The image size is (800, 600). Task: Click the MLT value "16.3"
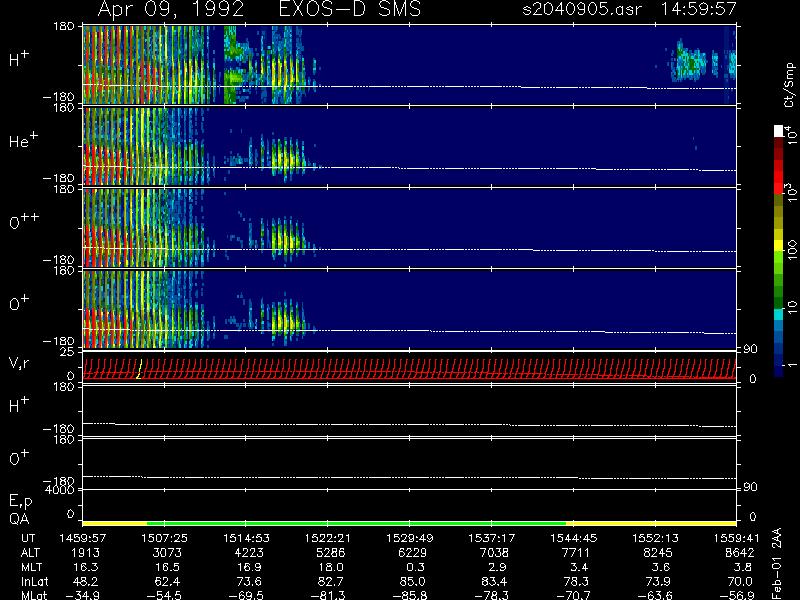(x=88, y=567)
